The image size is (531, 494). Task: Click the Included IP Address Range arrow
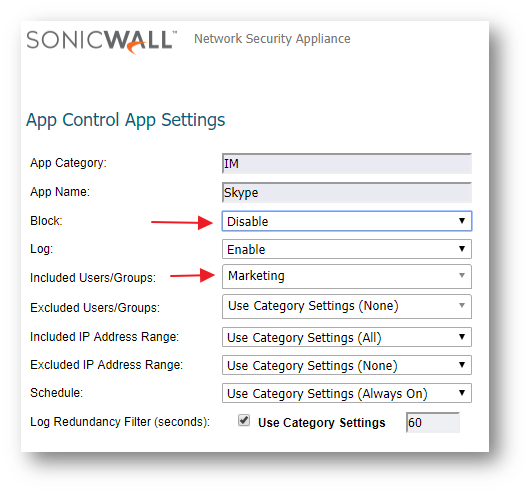[x=462, y=337]
